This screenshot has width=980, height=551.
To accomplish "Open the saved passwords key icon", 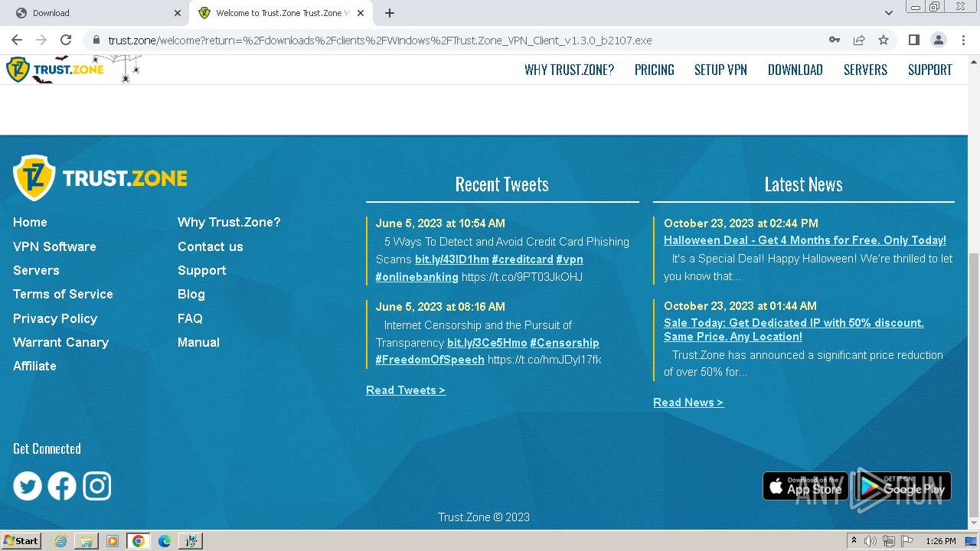I will [x=835, y=40].
